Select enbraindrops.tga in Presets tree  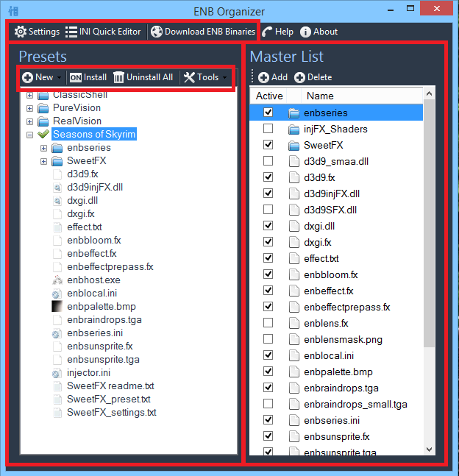point(104,320)
